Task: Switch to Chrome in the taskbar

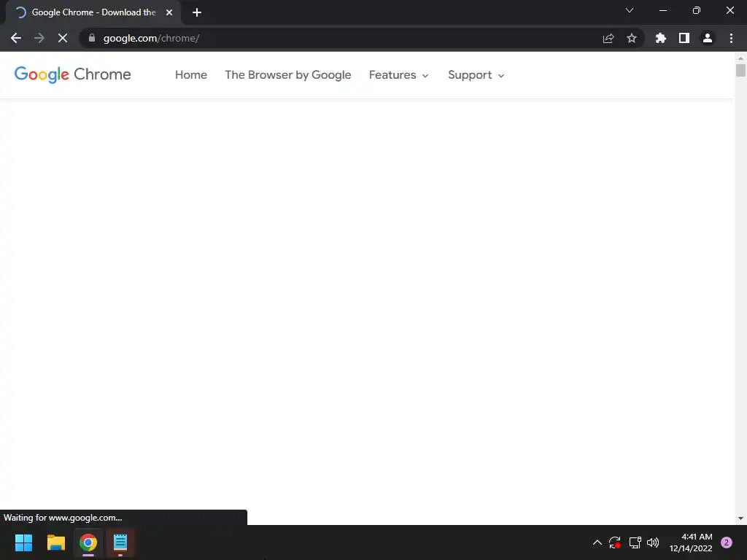Action: (88, 542)
